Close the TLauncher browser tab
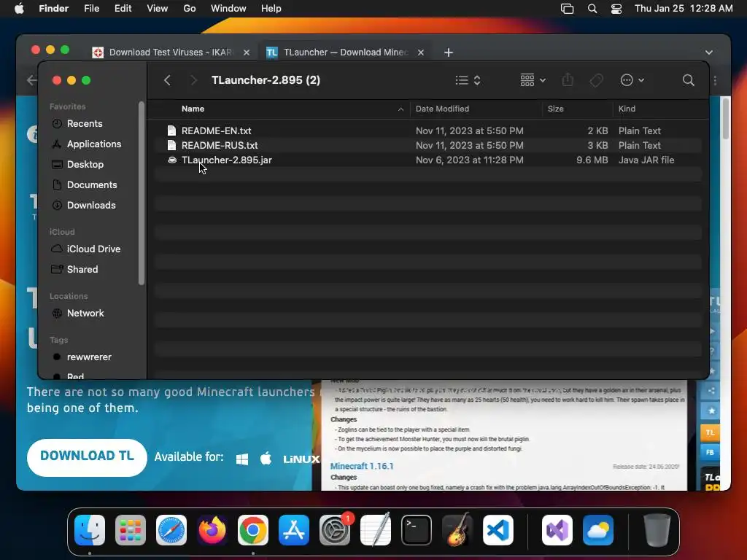This screenshot has height=560, width=747. tap(421, 52)
